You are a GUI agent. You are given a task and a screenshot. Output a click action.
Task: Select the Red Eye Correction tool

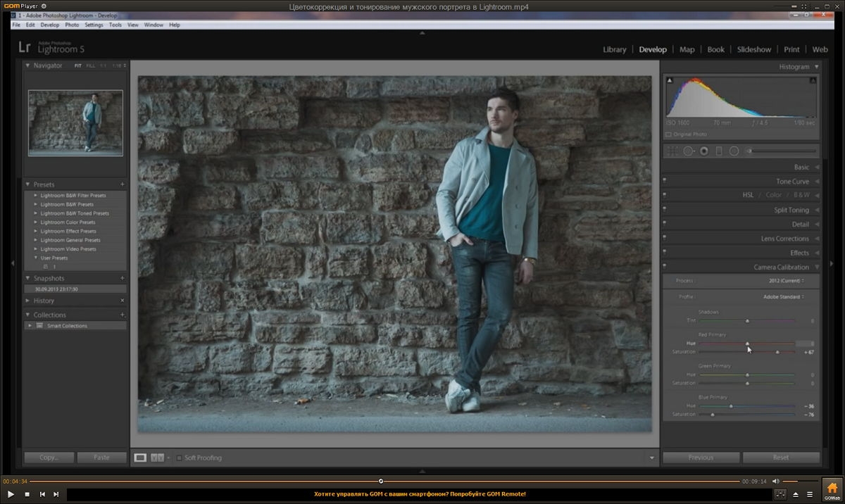coord(704,151)
